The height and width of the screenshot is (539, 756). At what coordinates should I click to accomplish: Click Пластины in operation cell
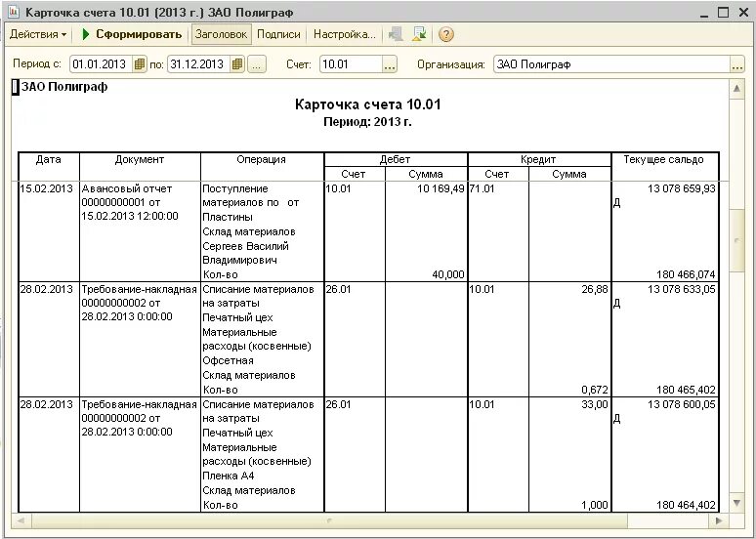228,217
